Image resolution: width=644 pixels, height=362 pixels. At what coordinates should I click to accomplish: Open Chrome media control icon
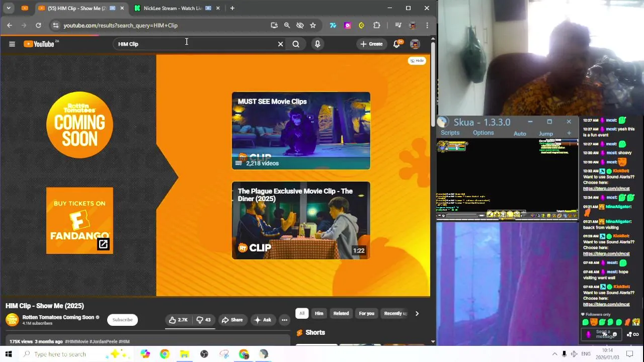tap(398, 25)
